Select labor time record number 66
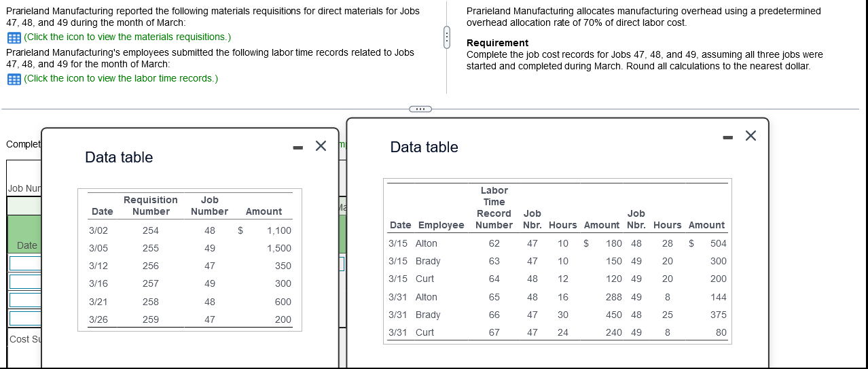 coord(494,315)
